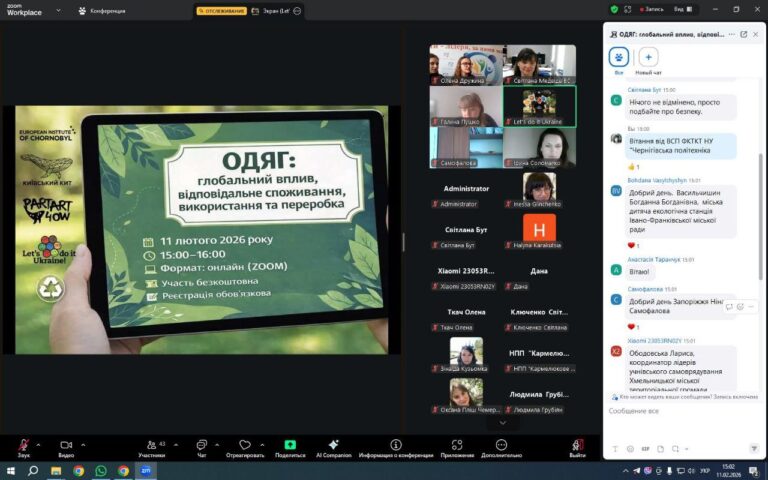Expand audio options arrow beside microphone
768x480 pixels.
[x=38, y=443]
